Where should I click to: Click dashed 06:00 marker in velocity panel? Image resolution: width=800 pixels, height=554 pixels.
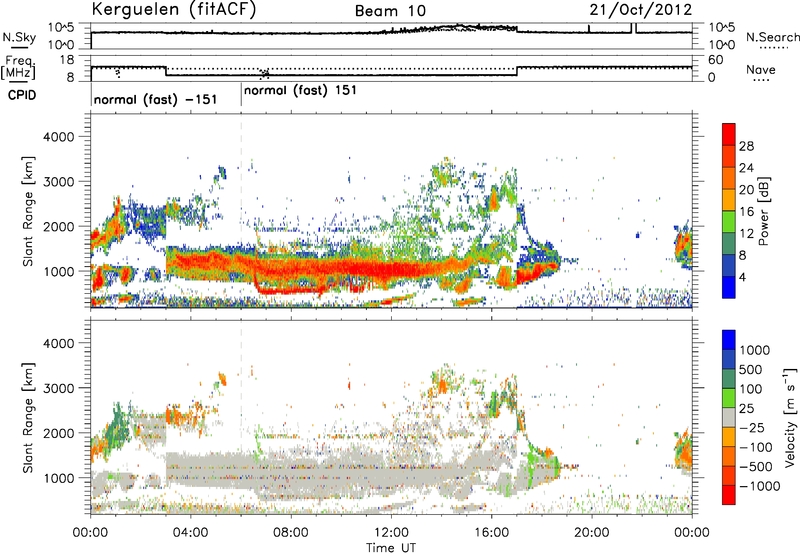[x=241, y=417]
